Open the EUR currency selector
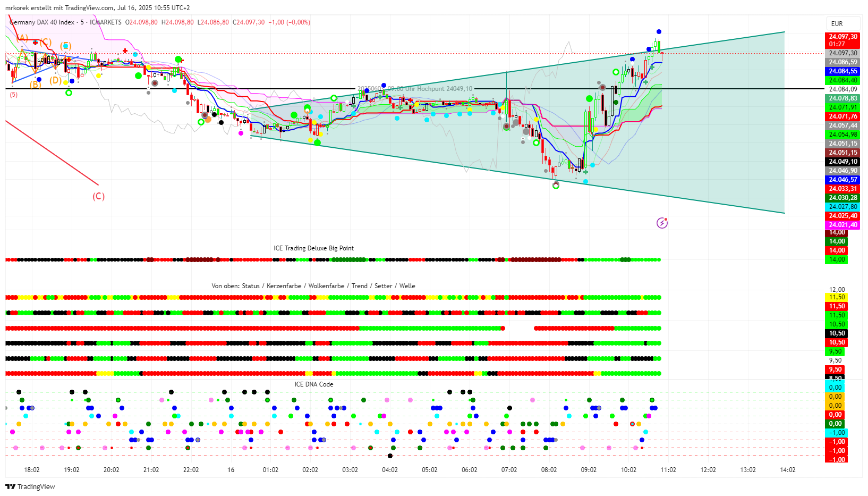 (x=837, y=24)
